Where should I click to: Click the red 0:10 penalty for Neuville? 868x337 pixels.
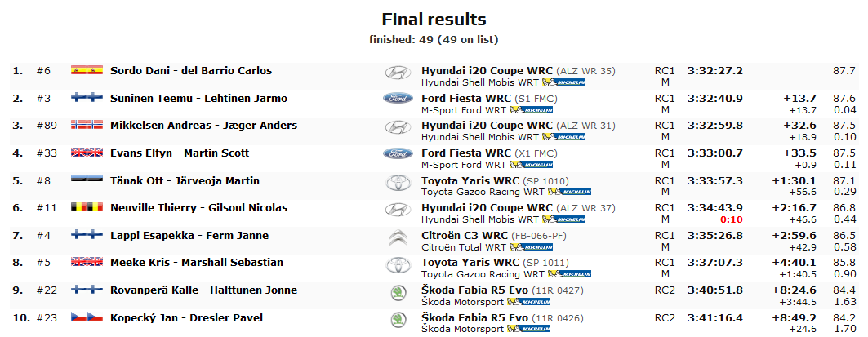(x=732, y=219)
